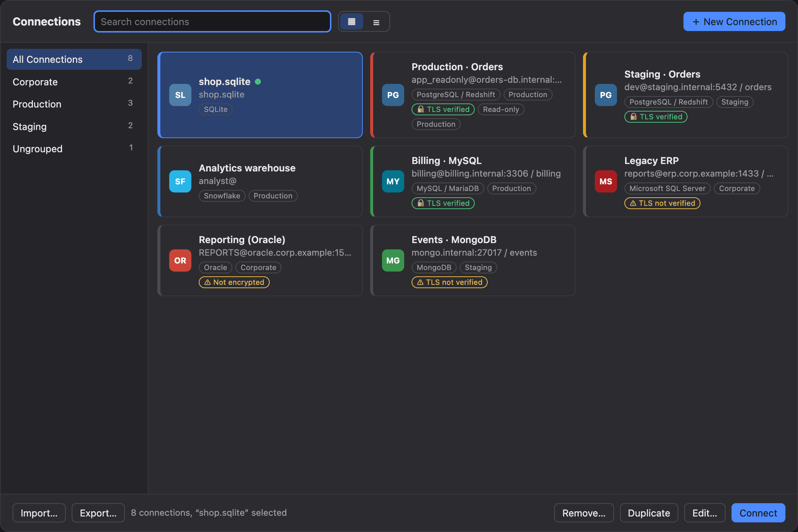Click Corporate tag on Reporting (Oracle) card
The width and height of the screenshot is (798, 532).
point(258,267)
